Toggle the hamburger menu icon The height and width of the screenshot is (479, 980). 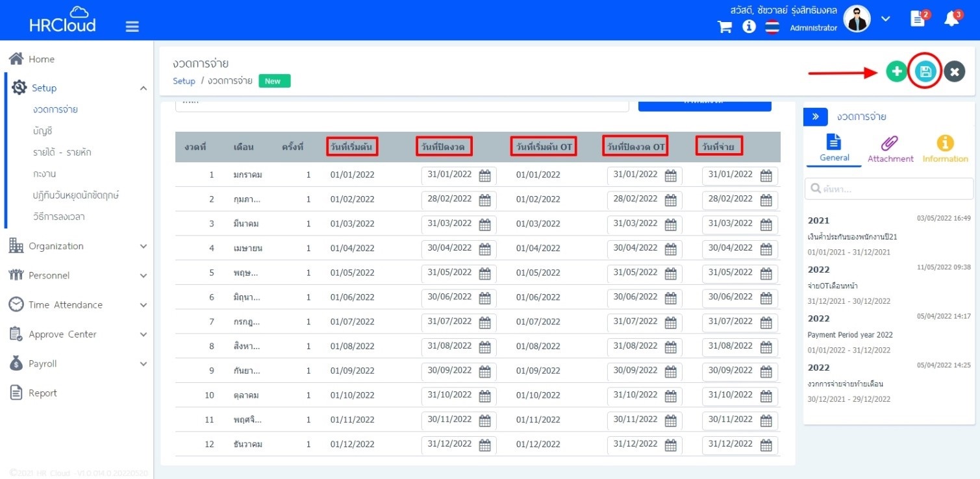coord(132,27)
